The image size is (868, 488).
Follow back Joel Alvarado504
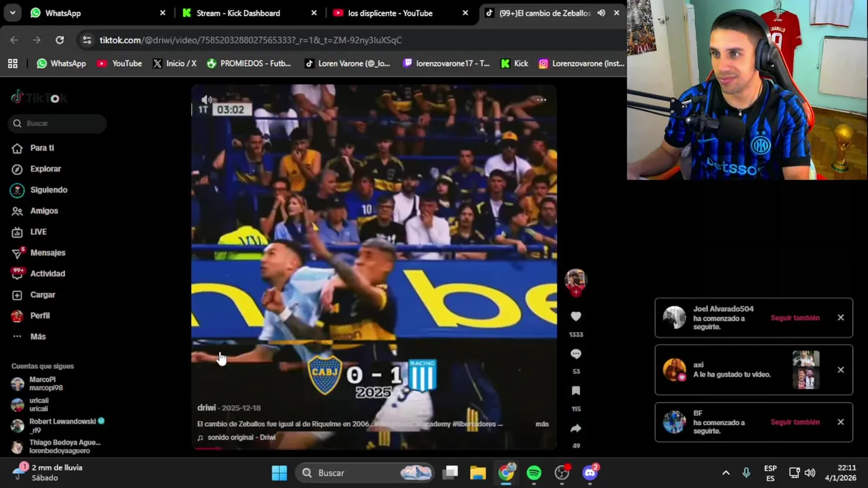point(795,318)
